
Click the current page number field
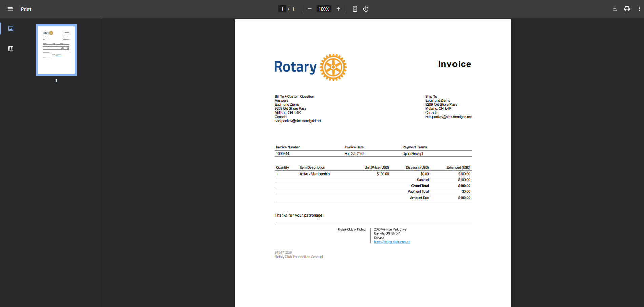tap(282, 9)
